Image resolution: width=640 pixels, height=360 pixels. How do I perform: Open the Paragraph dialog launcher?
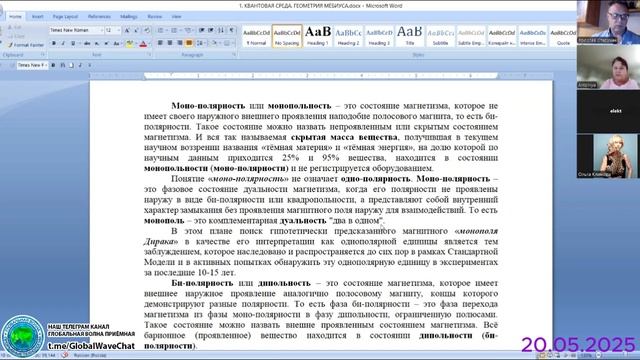(x=234, y=54)
